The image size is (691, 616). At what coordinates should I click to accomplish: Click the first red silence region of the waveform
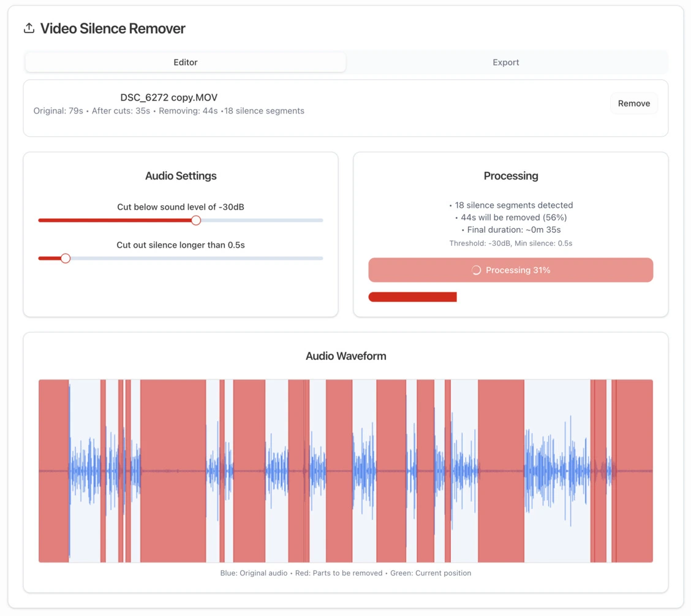(53, 471)
